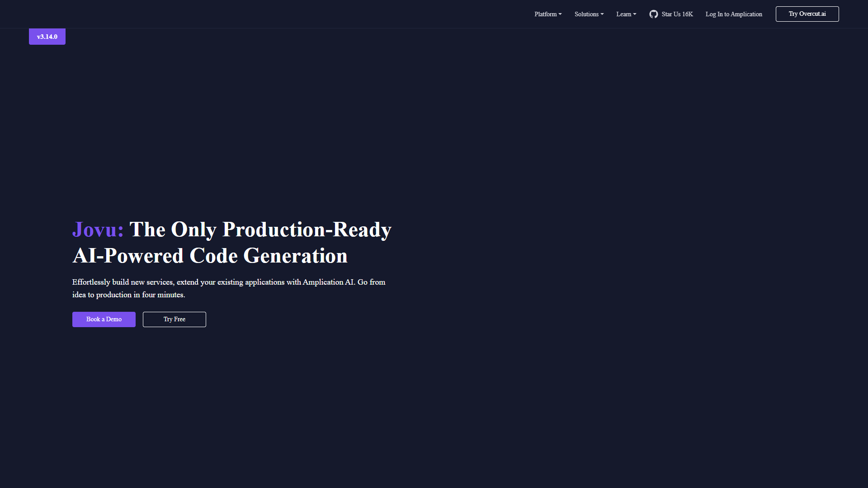Click the 'The Only' heading words
This screenshot has height=488, width=868.
(x=173, y=230)
